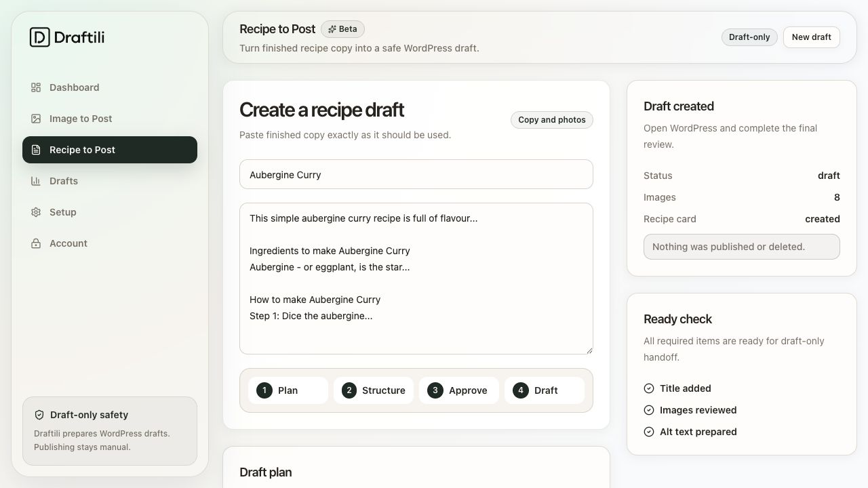Image resolution: width=868 pixels, height=488 pixels.
Task: Select the Approve step
Action: tap(459, 390)
